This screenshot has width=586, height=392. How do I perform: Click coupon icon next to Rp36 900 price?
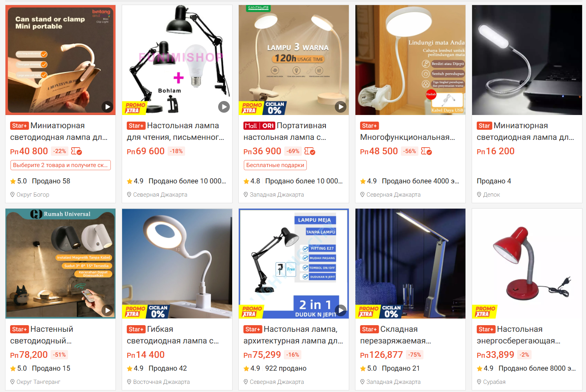[x=310, y=151]
